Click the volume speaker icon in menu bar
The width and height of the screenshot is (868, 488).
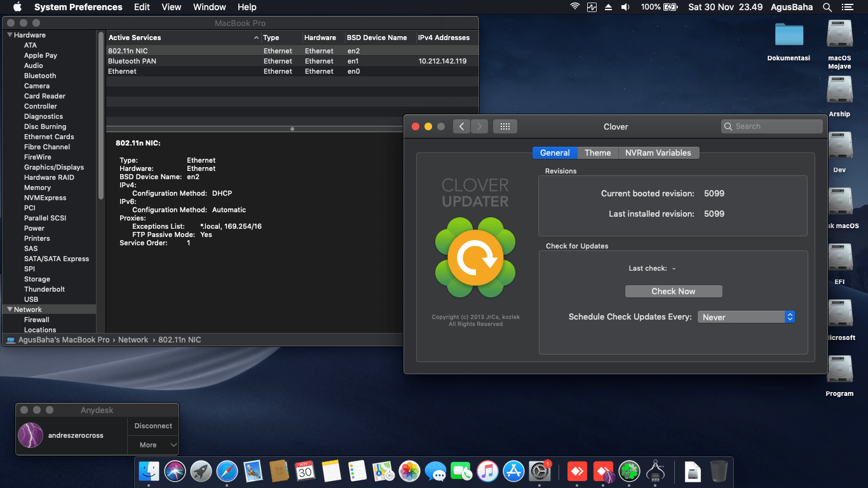click(x=625, y=7)
